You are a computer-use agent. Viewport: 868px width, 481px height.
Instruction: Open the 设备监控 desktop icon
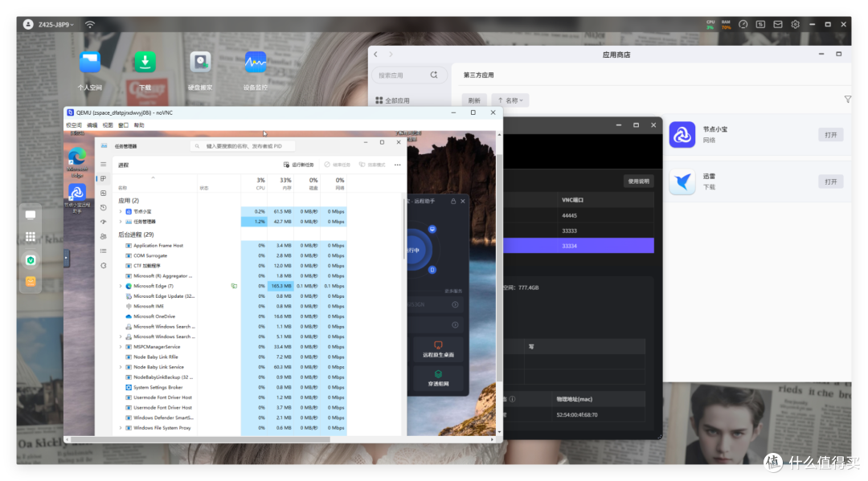[x=256, y=63]
